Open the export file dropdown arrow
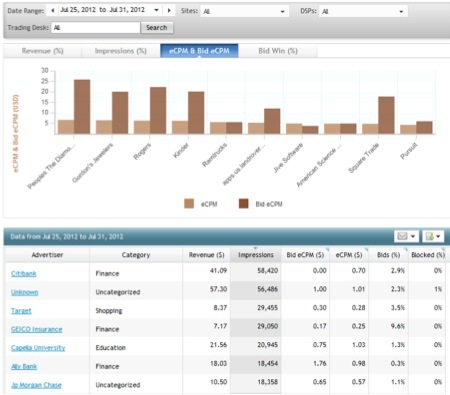 438,236
